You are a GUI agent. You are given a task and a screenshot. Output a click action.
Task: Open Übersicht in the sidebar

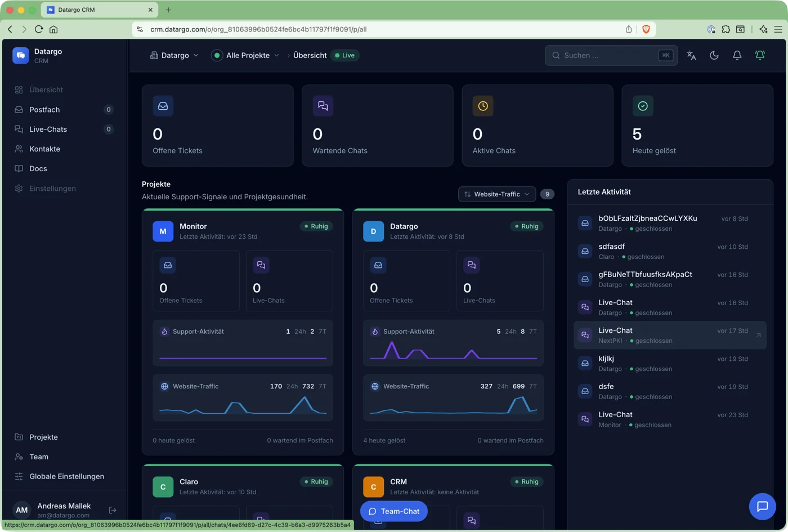click(x=63, y=90)
